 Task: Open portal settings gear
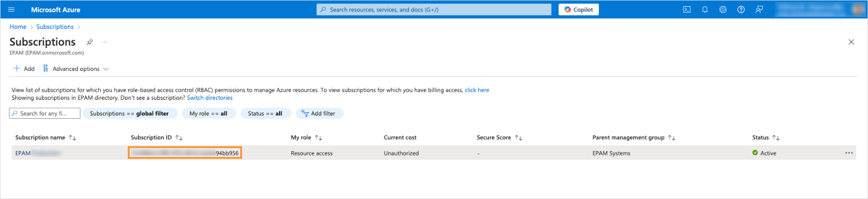[723, 9]
